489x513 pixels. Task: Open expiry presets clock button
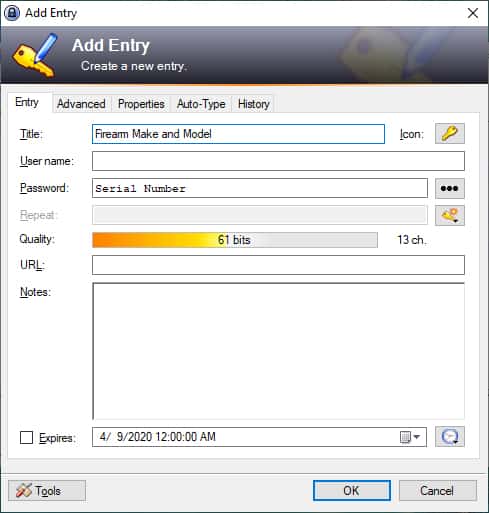tap(449, 436)
